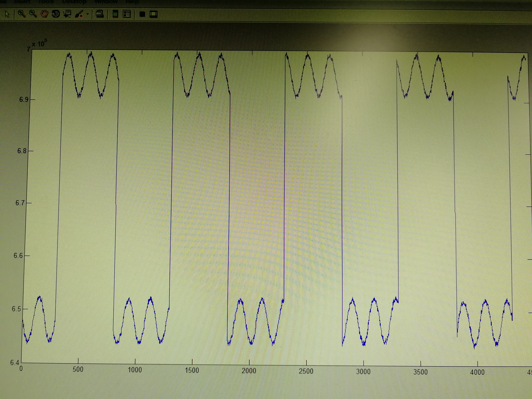The height and width of the screenshot is (399, 532).
Task: Activate the Zoom In magnifier tool
Action: click(x=22, y=14)
